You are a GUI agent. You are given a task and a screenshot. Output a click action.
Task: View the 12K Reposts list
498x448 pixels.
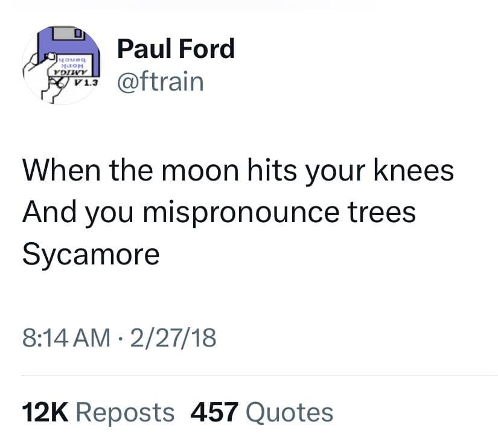98,412
